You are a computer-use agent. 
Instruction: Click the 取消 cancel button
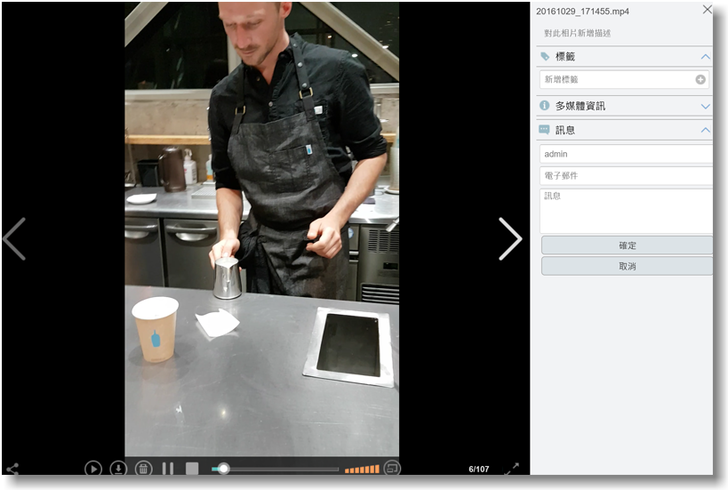click(627, 266)
